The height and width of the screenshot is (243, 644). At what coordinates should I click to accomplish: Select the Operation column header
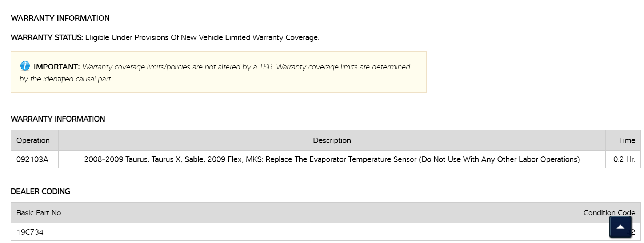click(33, 140)
